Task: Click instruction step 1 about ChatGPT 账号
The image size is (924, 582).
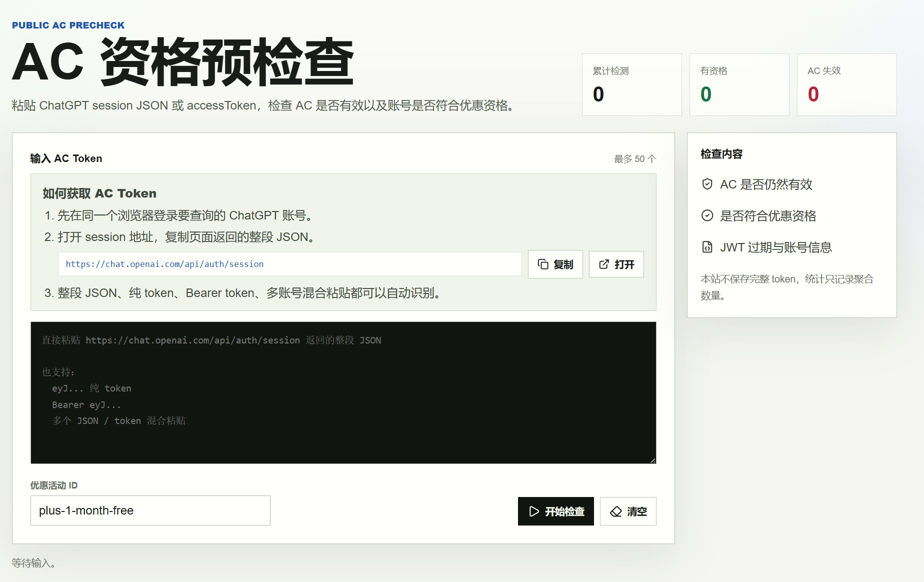Action: 179,215
